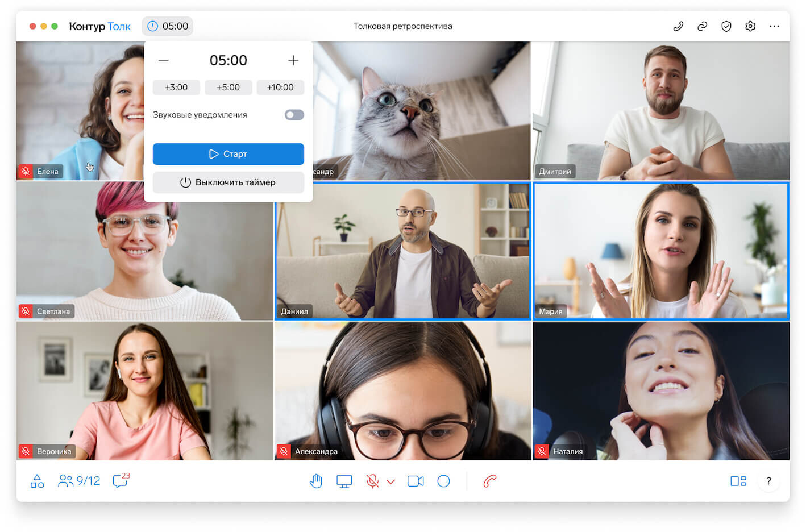Add +5:00 to the timer
Image resolution: width=806 pixels, height=532 pixels.
pyautogui.click(x=228, y=88)
